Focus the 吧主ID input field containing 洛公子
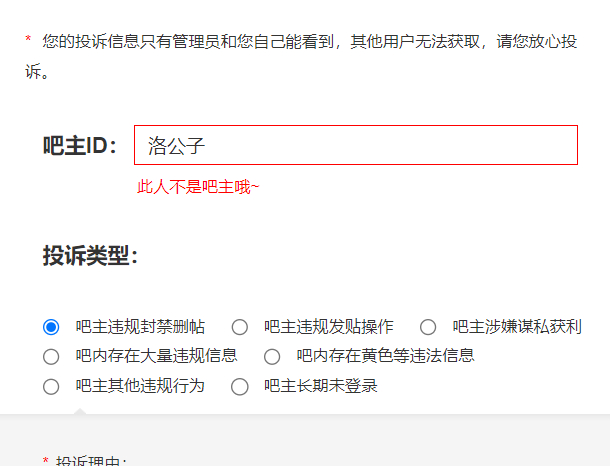Image resolution: width=612 pixels, height=466 pixels. click(x=356, y=145)
